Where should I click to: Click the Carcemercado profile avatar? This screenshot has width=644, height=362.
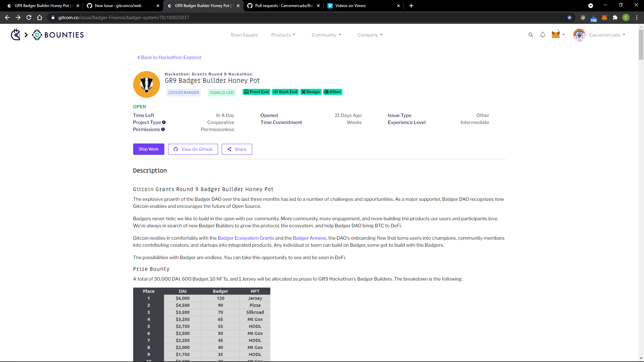579,35
